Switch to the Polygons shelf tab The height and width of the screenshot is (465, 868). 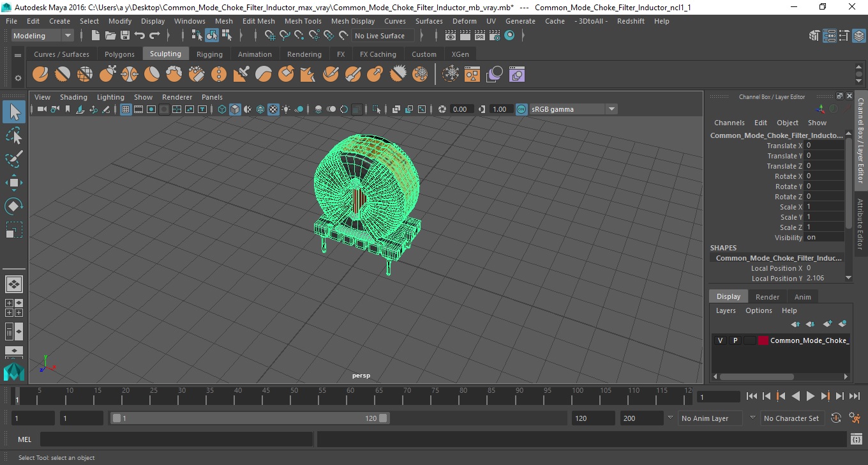[x=119, y=54]
